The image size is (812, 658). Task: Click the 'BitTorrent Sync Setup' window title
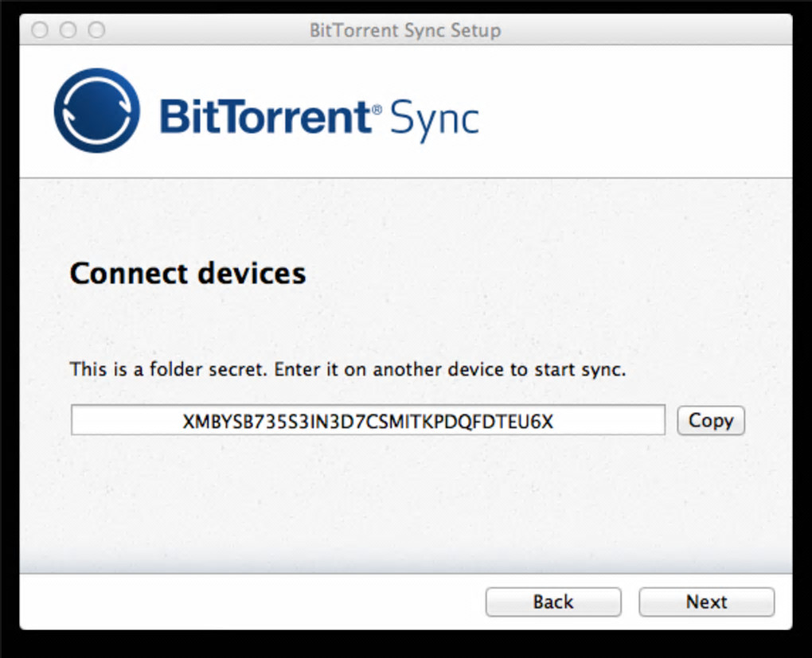[405, 31]
